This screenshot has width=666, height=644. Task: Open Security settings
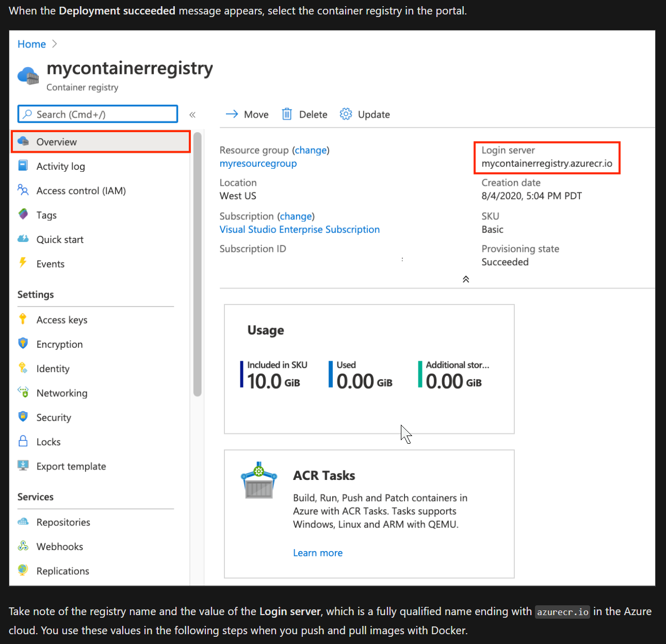point(54,417)
